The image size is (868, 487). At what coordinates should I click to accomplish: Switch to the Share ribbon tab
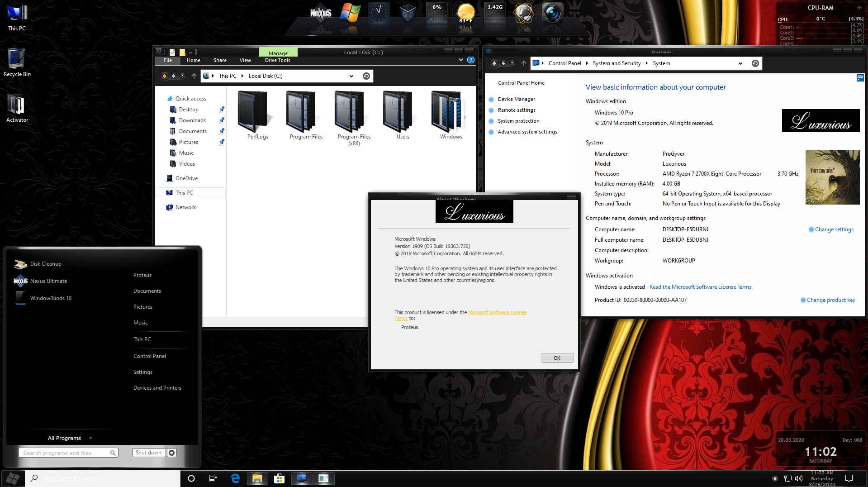point(220,60)
